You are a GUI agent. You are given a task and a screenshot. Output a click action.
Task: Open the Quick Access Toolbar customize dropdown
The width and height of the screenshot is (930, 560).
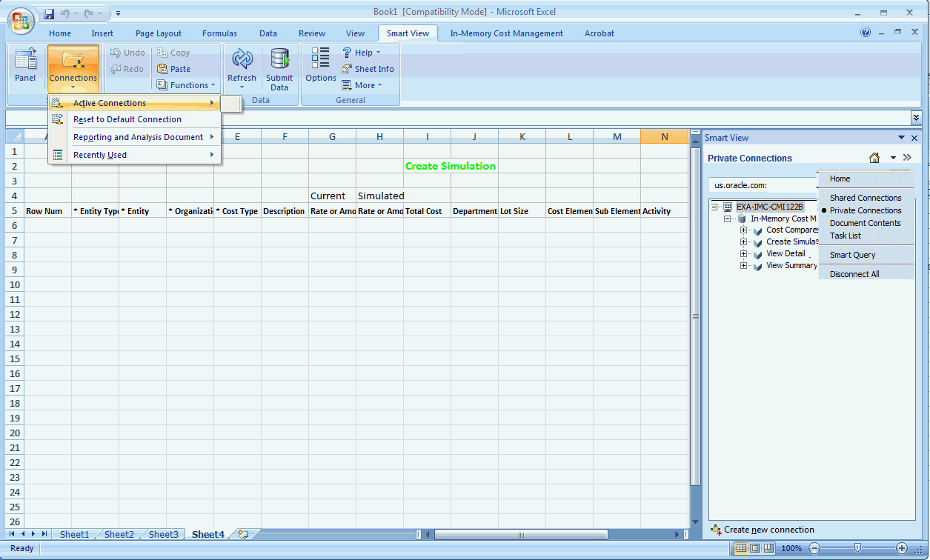(118, 13)
